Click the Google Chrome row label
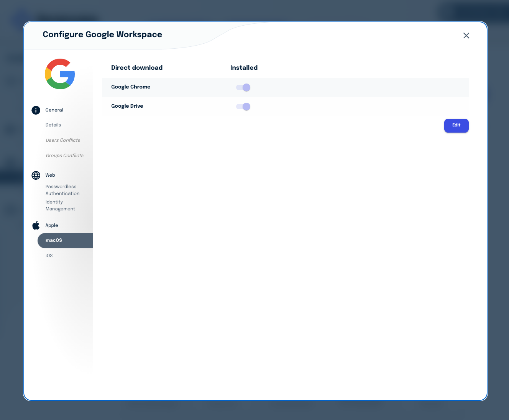 (x=131, y=87)
